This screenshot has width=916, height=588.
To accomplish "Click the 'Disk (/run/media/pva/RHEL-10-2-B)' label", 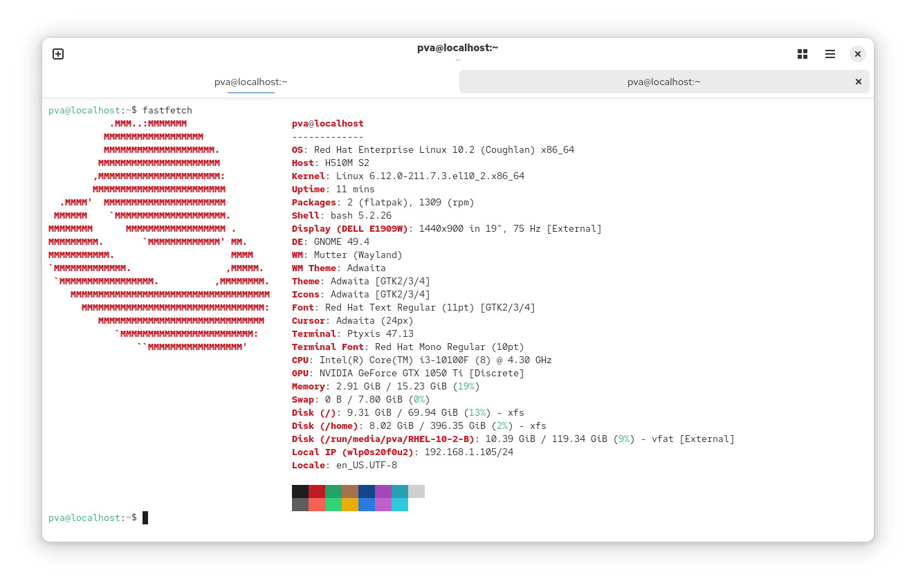I will pos(383,439).
